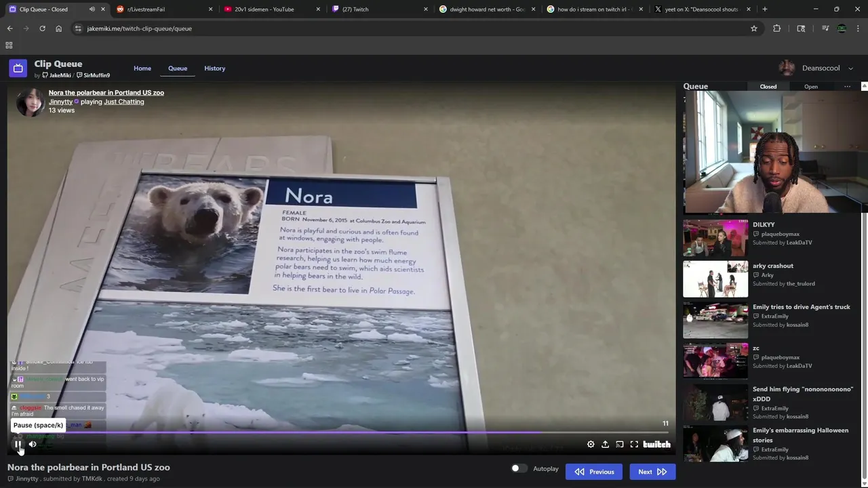Viewport: 868px width, 488px height.
Task: Open the JakeMiki author link
Action: point(57,75)
